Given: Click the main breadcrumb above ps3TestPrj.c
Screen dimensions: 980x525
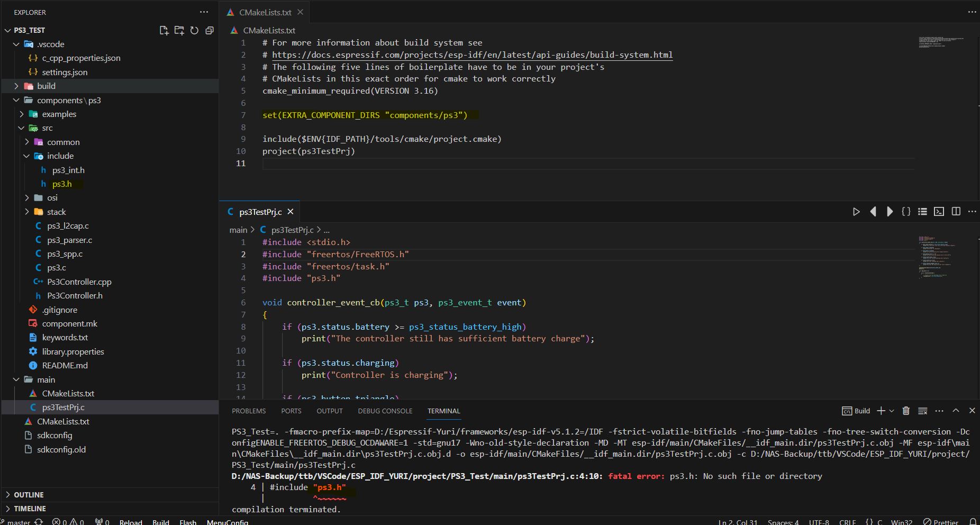Looking at the screenshot, I should (x=238, y=230).
